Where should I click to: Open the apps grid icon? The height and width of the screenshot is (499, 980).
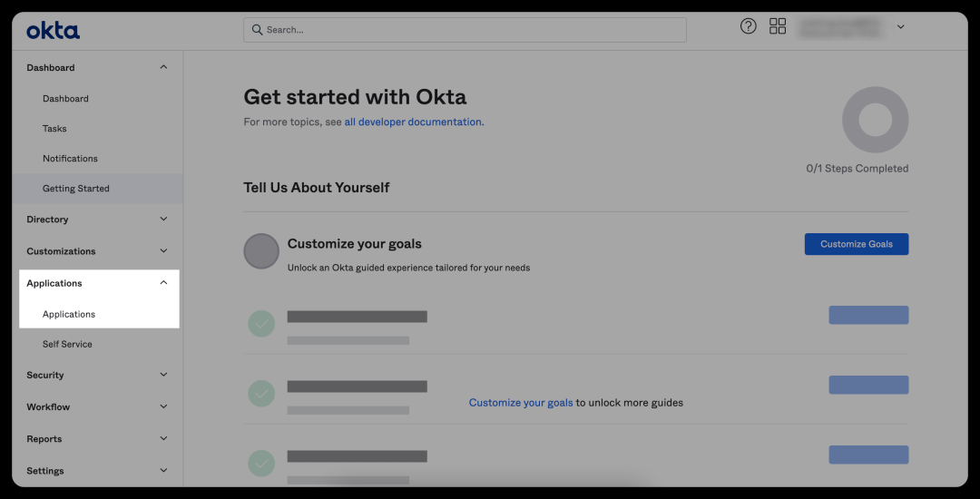(x=778, y=26)
